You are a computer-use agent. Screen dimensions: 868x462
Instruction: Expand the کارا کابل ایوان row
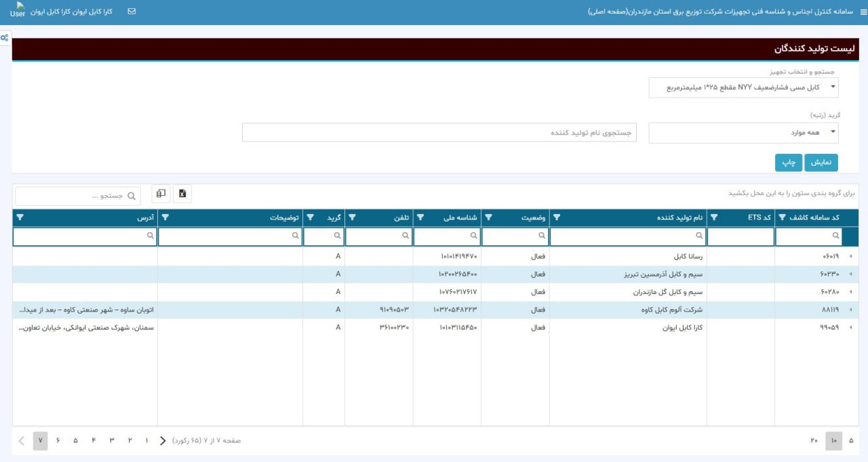coord(850,327)
